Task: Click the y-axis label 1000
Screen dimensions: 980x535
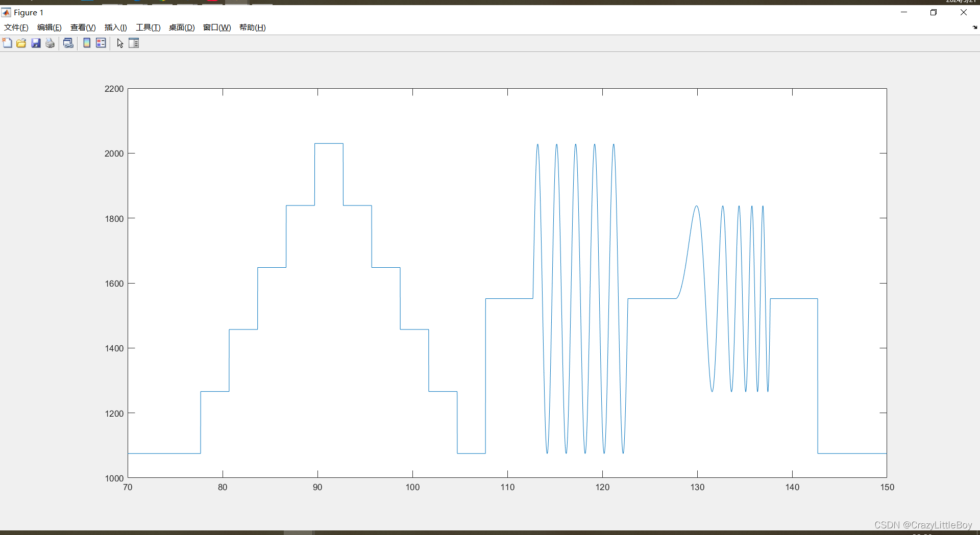Action: [114, 478]
